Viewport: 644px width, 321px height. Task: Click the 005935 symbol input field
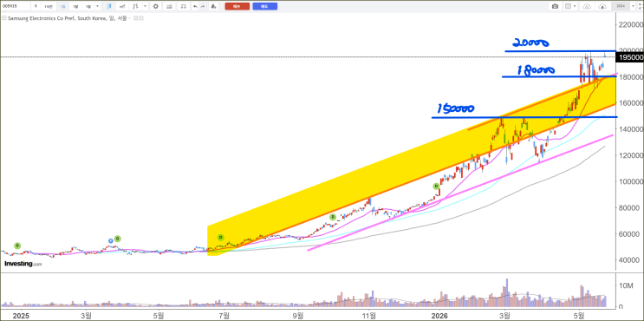click(16, 6)
